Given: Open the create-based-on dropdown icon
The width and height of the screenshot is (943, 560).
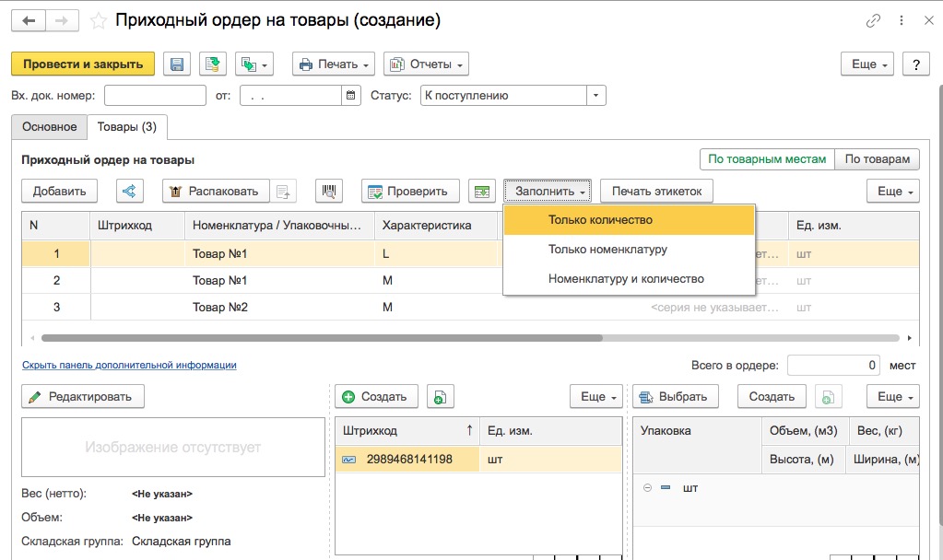Looking at the screenshot, I should point(254,64).
